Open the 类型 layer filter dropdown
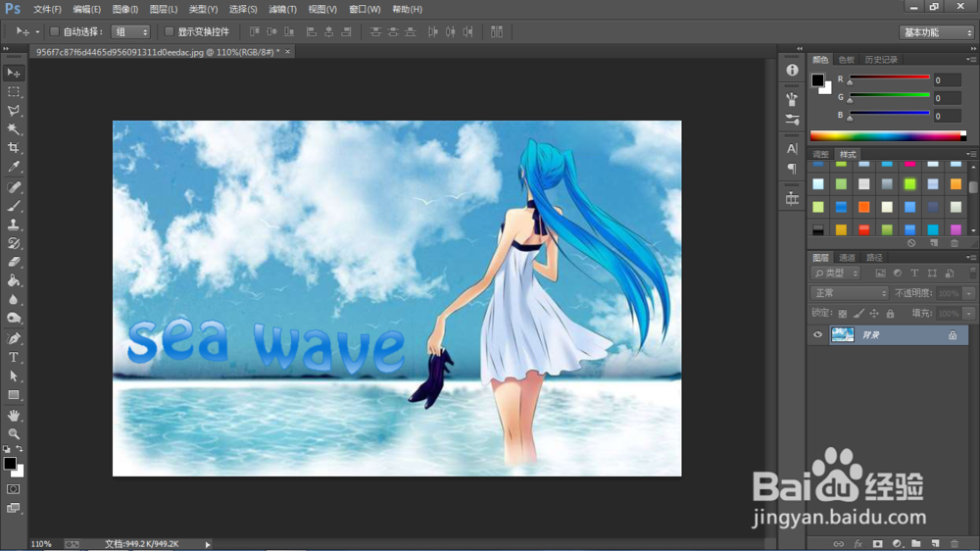Viewport: 980px width, 551px height. [836, 274]
